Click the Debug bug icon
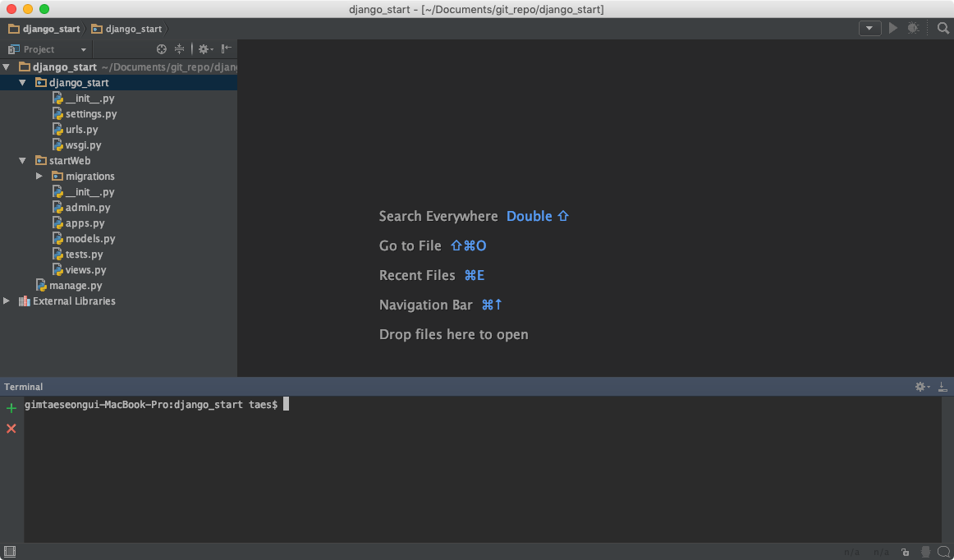The width and height of the screenshot is (954, 560). (x=913, y=29)
